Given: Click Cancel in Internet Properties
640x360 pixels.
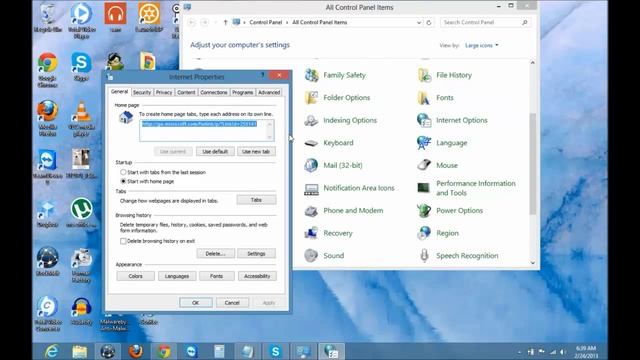Looking at the screenshot, I should click(x=232, y=303).
